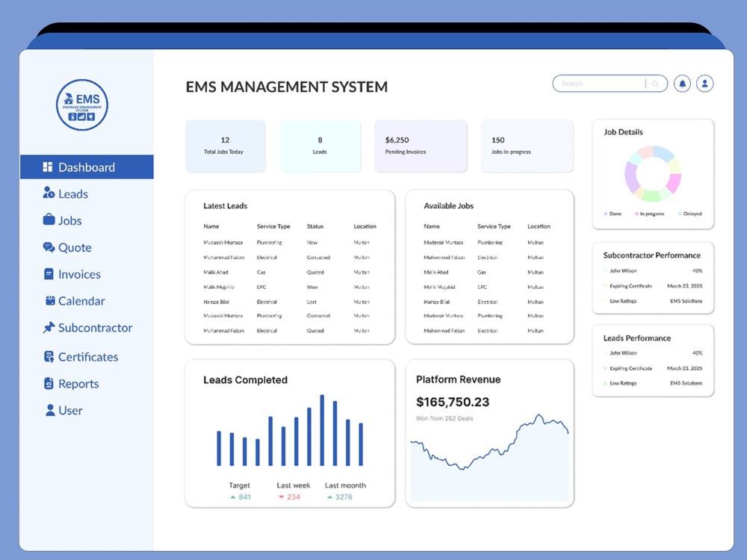Click the Certificates document icon
747x560 pixels.
pyautogui.click(x=49, y=357)
